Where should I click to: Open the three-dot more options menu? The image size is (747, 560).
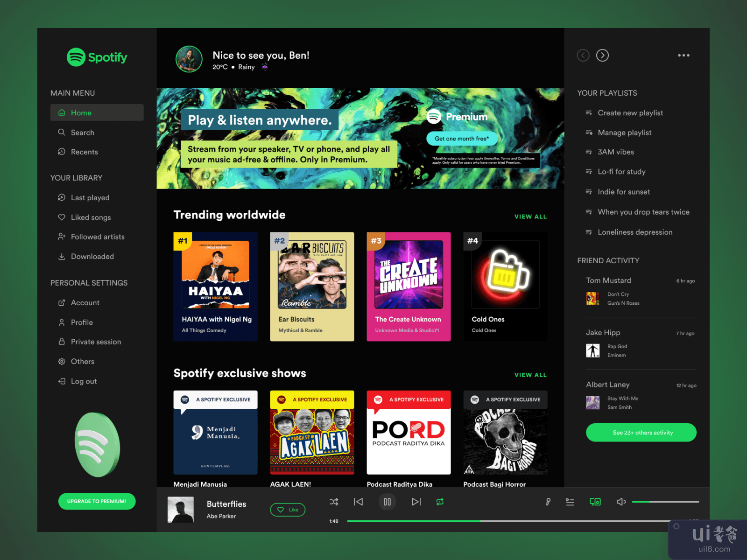pos(684,56)
